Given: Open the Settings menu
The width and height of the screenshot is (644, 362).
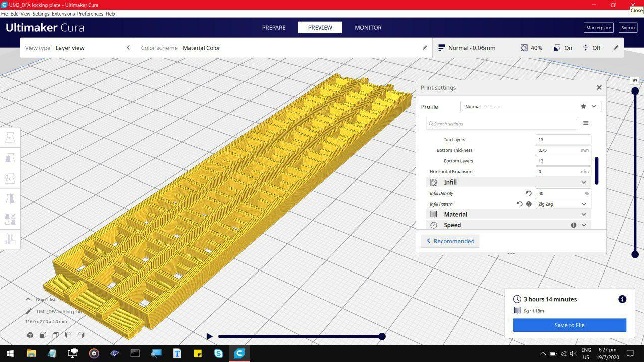Looking at the screenshot, I should (x=41, y=14).
